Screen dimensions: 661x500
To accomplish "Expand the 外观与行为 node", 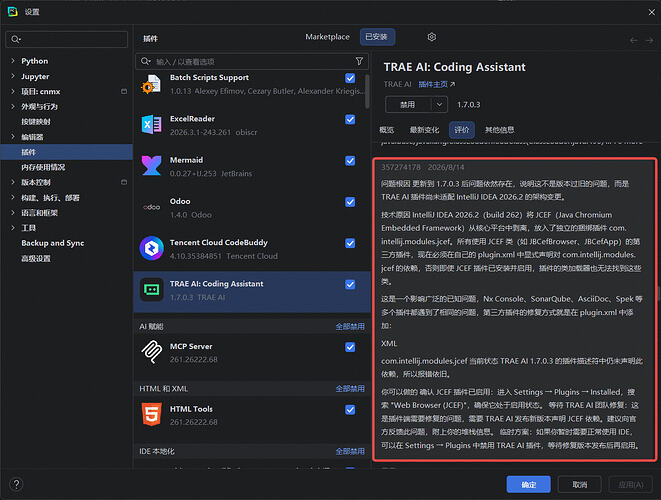I will point(13,106).
